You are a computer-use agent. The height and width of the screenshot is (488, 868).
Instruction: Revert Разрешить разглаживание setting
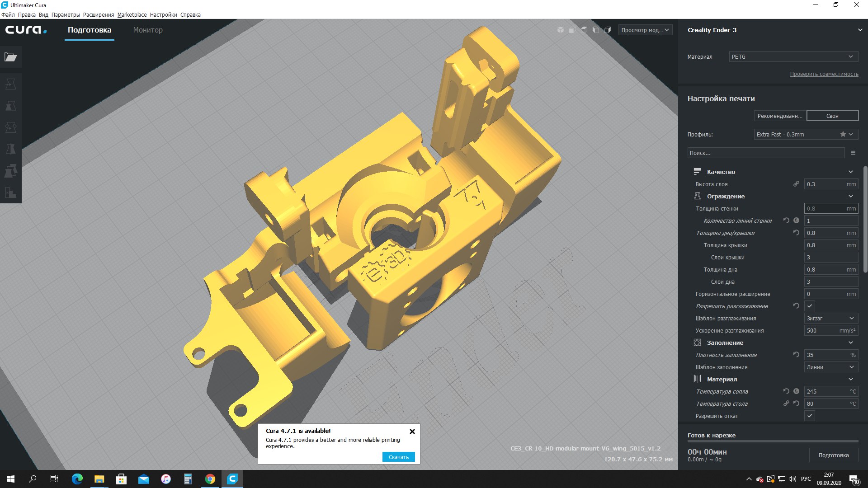click(796, 306)
